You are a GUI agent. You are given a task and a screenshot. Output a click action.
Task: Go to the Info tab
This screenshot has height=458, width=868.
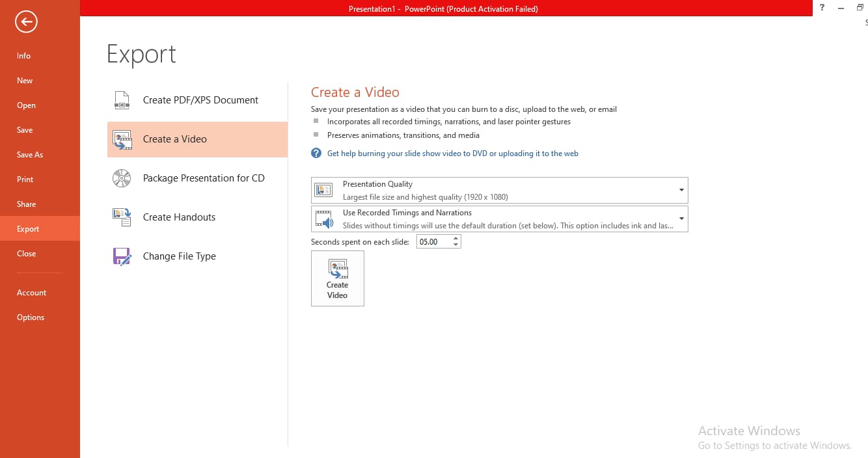(x=24, y=56)
